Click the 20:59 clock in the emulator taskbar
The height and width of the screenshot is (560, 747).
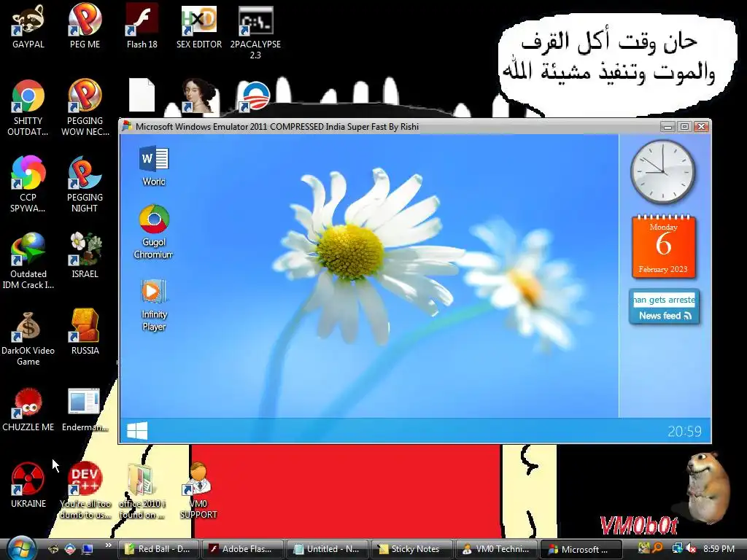[684, 432]
